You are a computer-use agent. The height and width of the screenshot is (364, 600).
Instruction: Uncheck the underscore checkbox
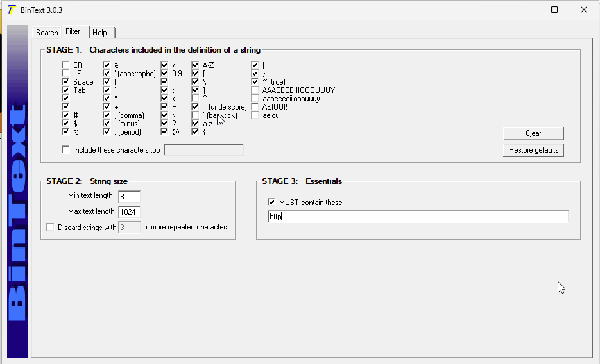(195, 107)
